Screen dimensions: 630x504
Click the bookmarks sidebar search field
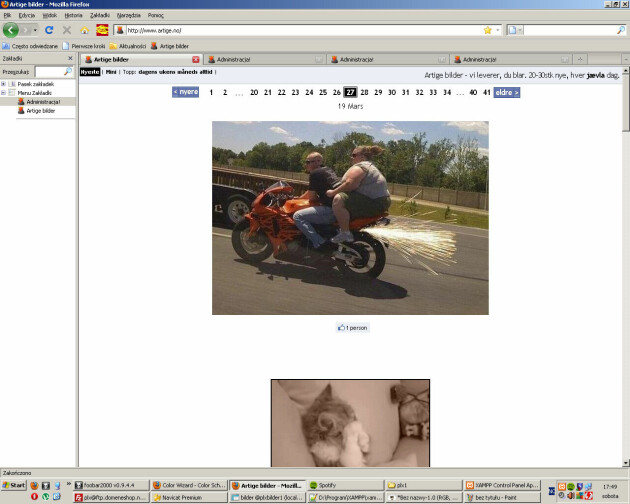coord(49,72)
